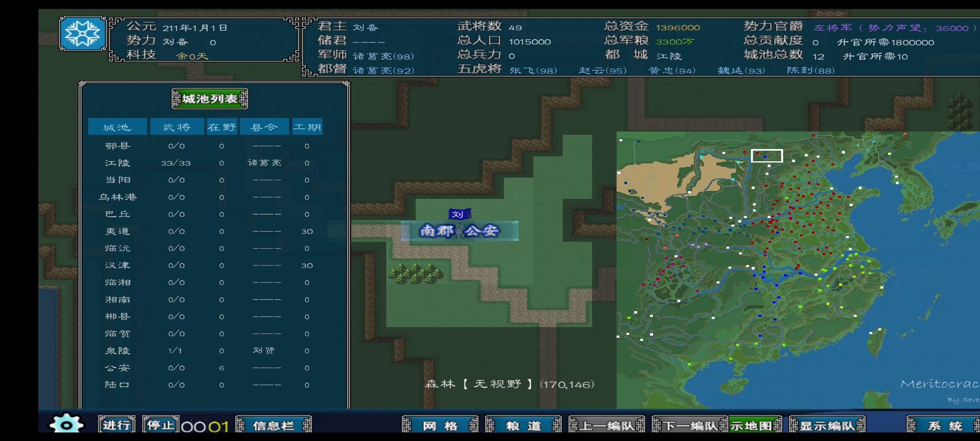The width and height of the screenshot is (980, 441).
Task: Select 临贺 in the city list
Action: pyautogui.click(x=118, y=334)
